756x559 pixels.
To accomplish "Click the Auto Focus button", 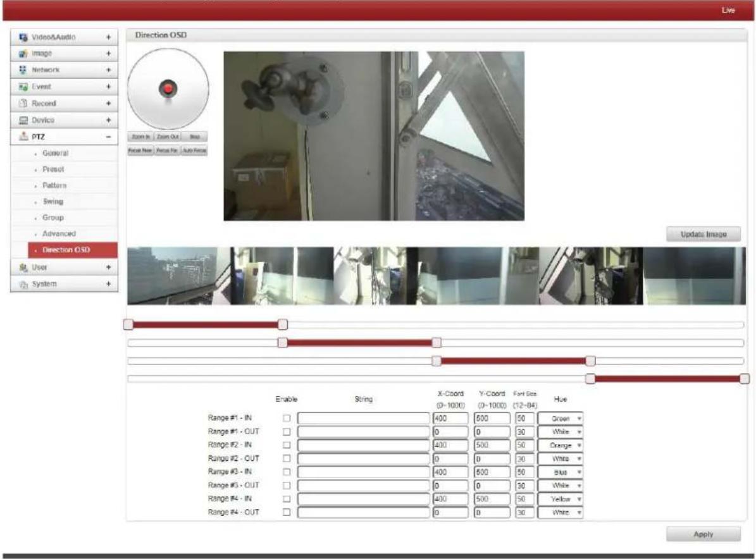I will pos(194,150).
